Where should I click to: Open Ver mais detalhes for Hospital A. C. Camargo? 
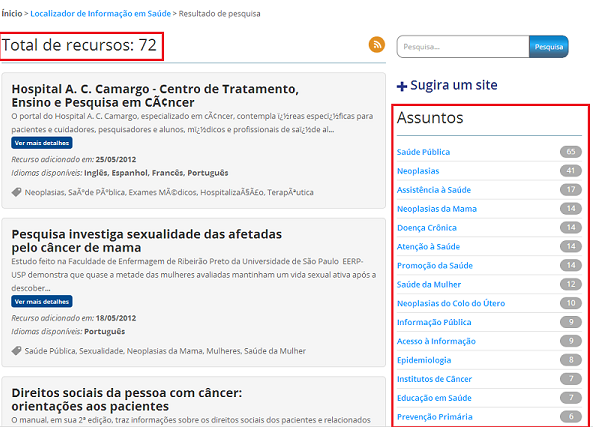click(x=42, y=143)
